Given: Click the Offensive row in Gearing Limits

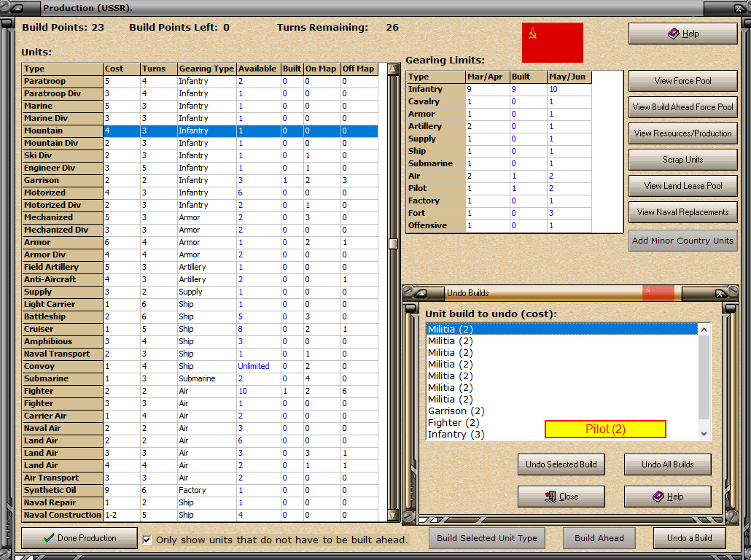Looking at the screenshot, I should [499, 225].
